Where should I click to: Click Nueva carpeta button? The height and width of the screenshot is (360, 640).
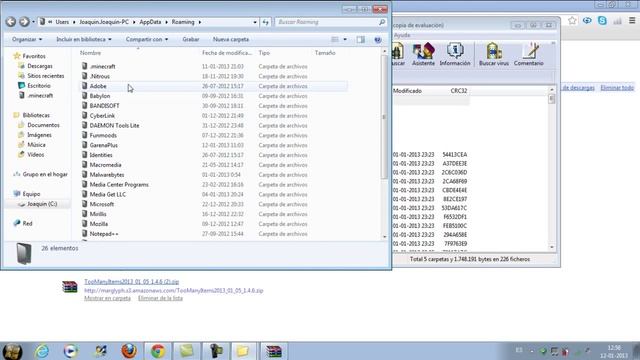pyautogui.click(x=231, y=40)
